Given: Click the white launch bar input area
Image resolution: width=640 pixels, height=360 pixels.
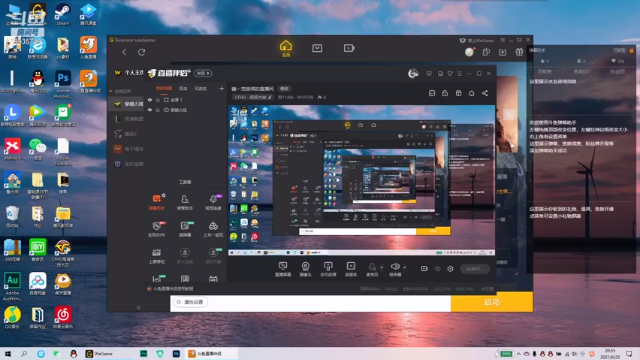Looking at the screenshot, I should (311, 303).
